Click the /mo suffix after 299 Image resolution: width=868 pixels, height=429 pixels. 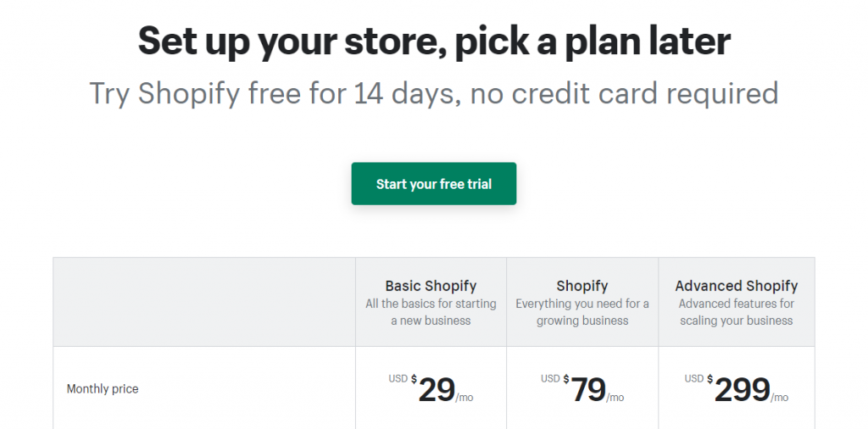point(780,398)
